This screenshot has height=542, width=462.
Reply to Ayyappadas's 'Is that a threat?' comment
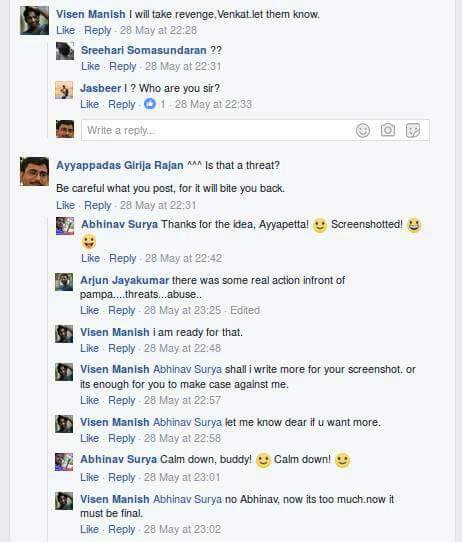(x=97, y=205)
